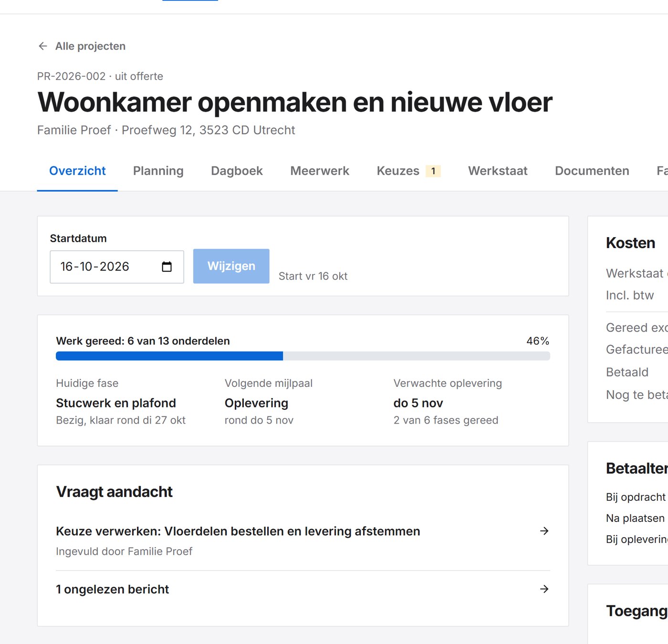Screen dimensions: 668x644
Task: Switch to the Planning tab
Action: click(x=158, y=171)
